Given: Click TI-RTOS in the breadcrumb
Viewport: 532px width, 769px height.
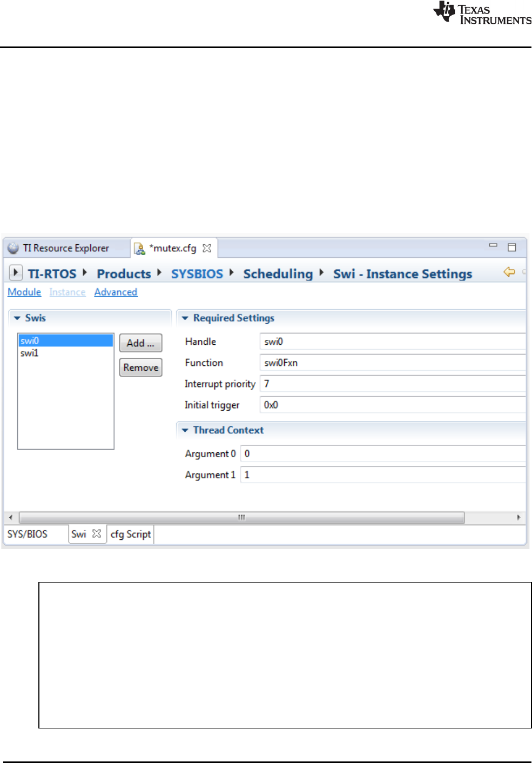Looking at the screenshot, I should 52,273.
